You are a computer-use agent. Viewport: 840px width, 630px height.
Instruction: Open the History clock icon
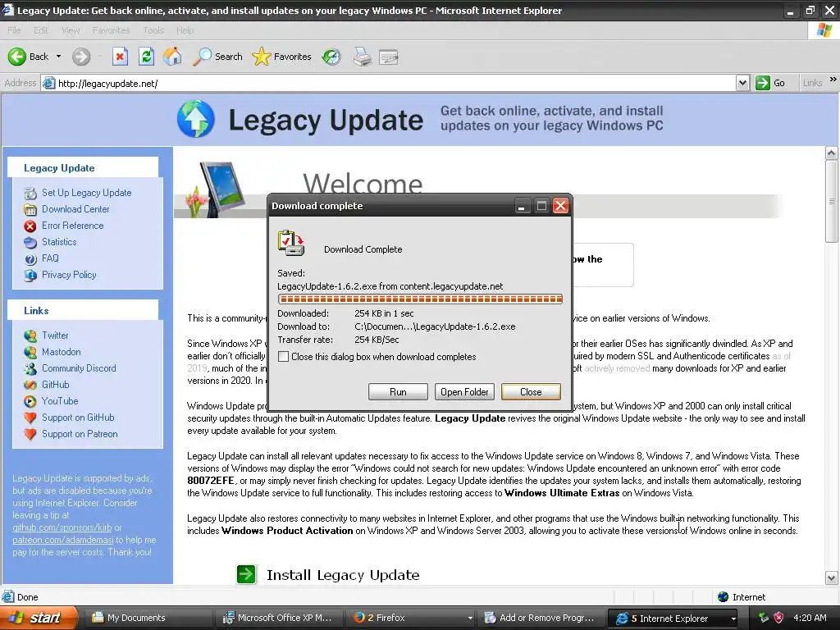[x=331, y=57]
